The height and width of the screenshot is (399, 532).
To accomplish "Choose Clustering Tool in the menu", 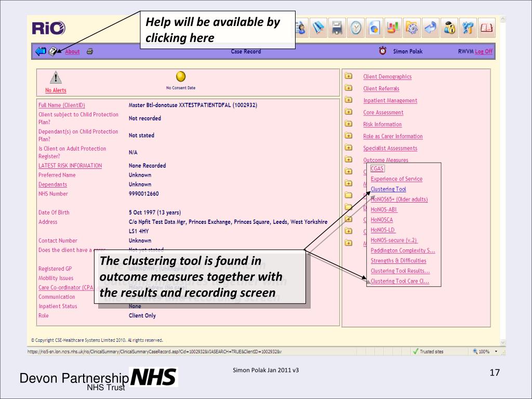I will tap(388, 189).
